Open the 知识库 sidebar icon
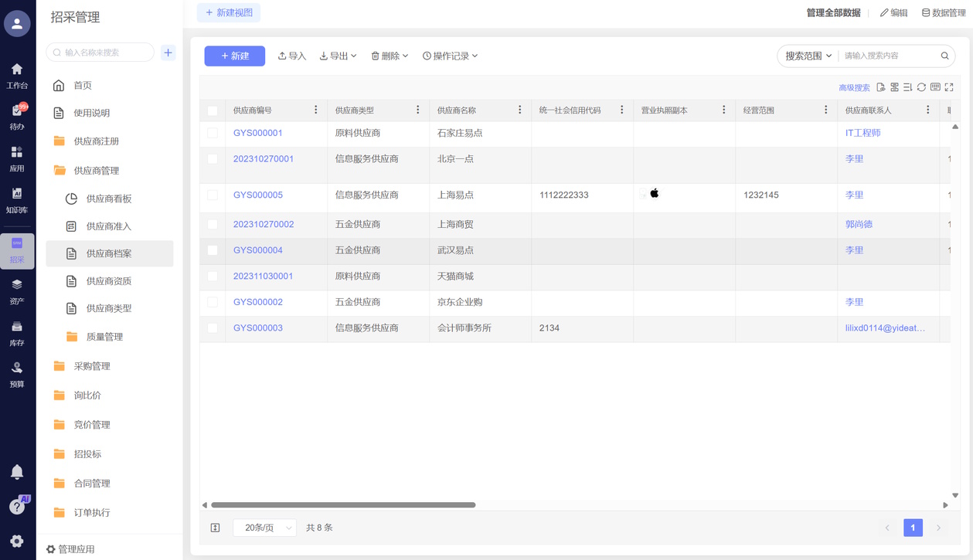Image resolution: width=973 pixels, height=560 pixels. 17,199
